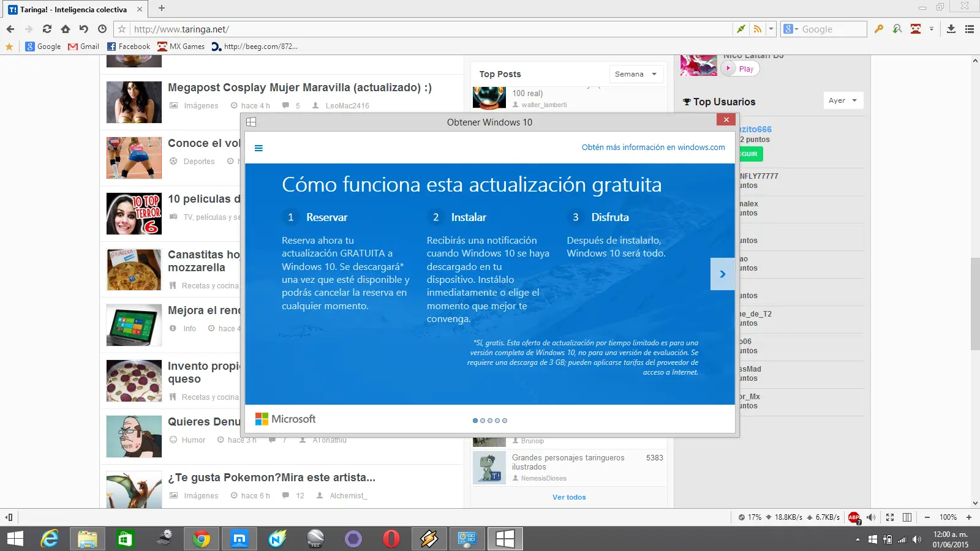Open the browser home page icon
Image resolution: width=980 pixels, height=551 pixels.
(66, 29)
